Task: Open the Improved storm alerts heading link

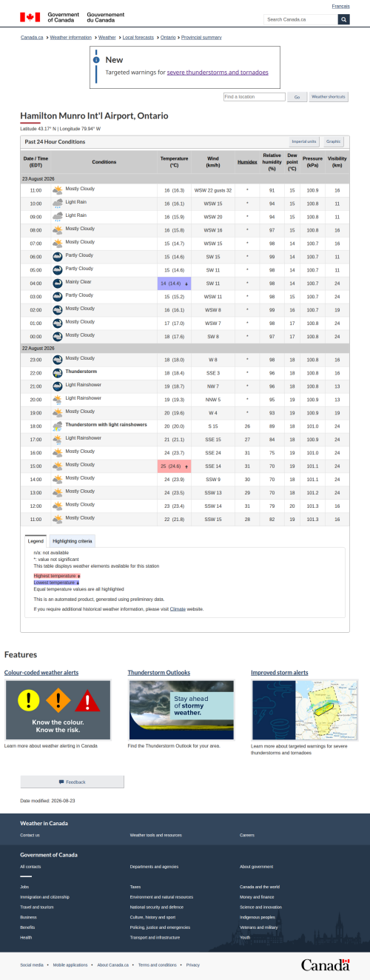Action: 280,672
